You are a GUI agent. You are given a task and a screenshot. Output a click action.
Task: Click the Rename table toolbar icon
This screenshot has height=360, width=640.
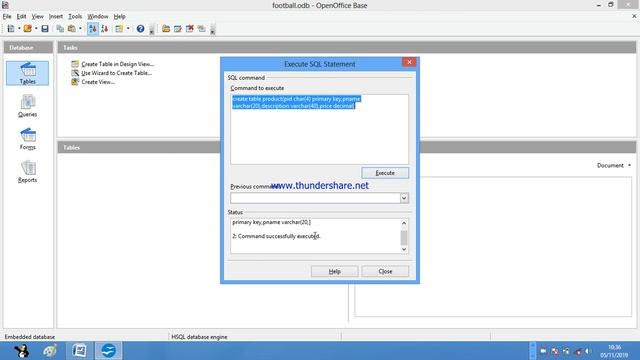(x=202, y=29)
